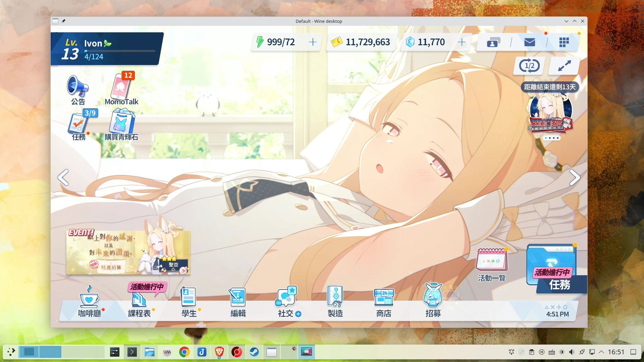This screenshot has height=362, width=644.
Task: Show next lobby student with right chevron
Action: (x=574, y=177)
